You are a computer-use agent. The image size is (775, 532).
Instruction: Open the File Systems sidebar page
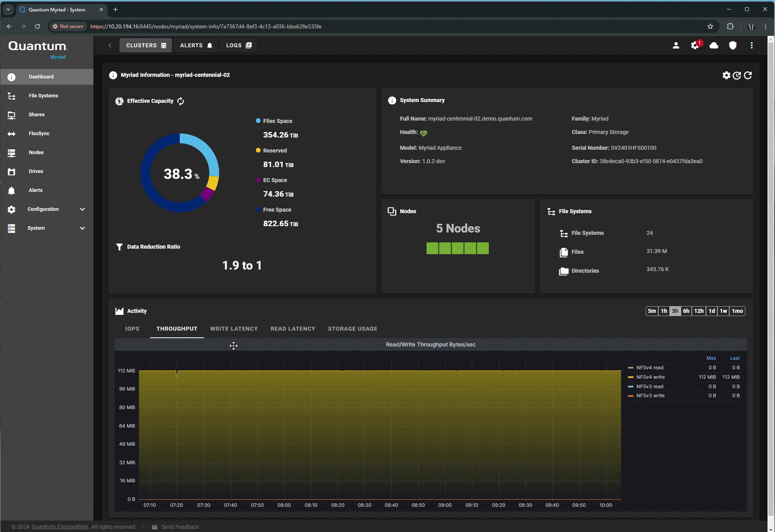coord(47,96)
